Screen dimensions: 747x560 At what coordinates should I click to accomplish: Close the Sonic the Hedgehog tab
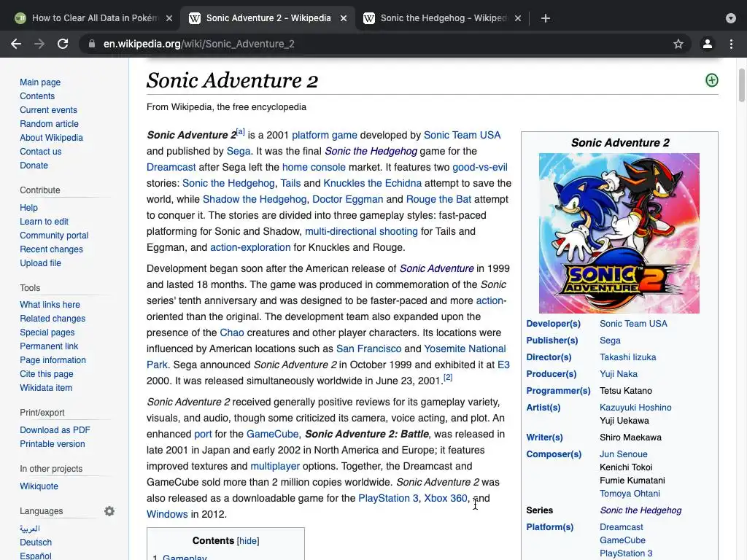click(518, 18)
